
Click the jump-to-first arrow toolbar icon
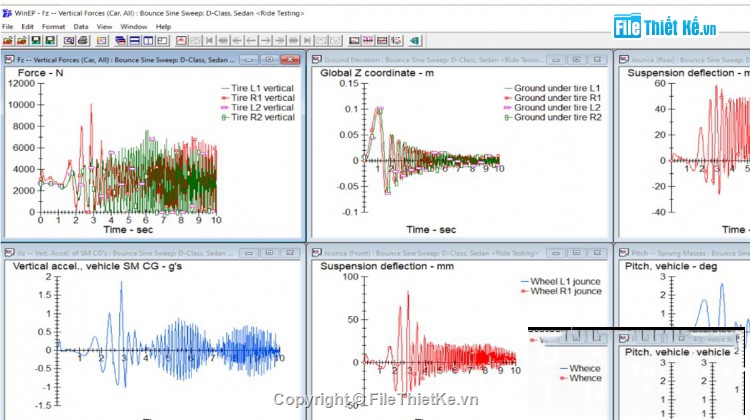click(209, 41)
